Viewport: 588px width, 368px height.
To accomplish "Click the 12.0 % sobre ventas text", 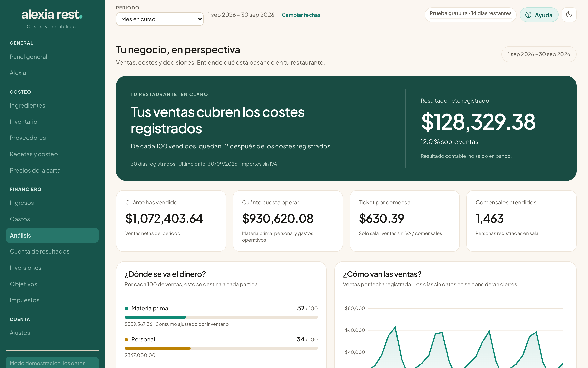I will pos(449,142).
